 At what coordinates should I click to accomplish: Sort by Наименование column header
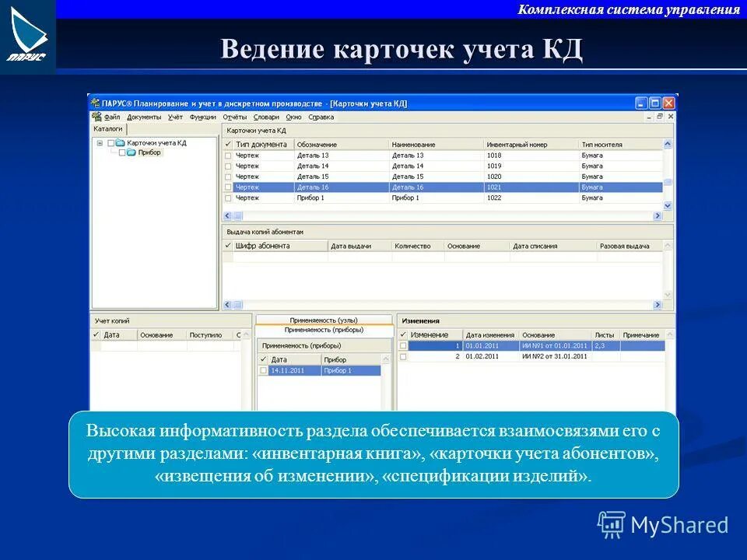tap(437, 145)
